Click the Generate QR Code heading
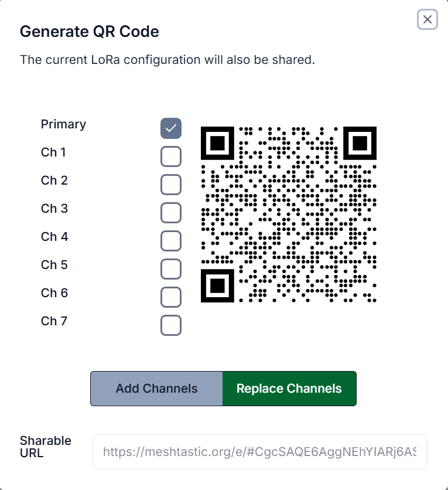The width and height of the screenshot is (448, 490). [90, 32]
